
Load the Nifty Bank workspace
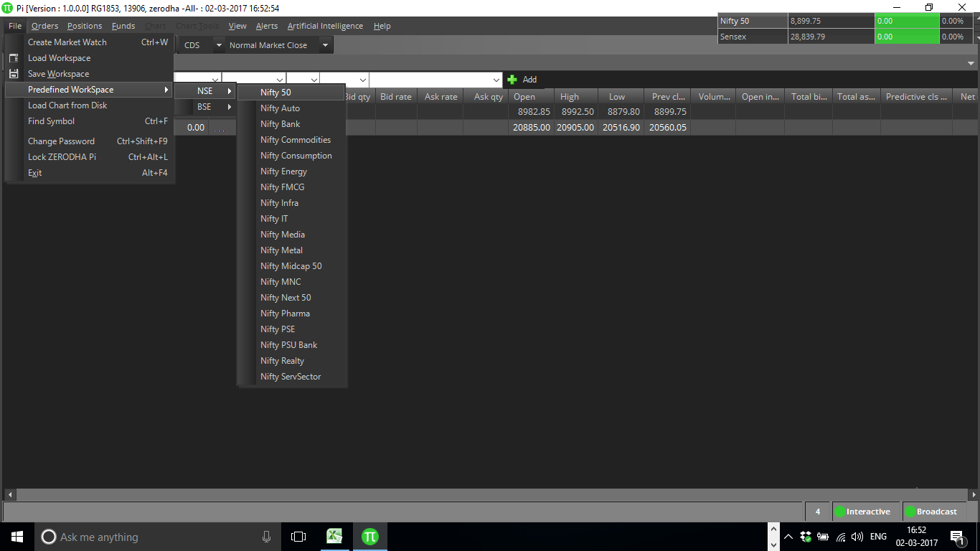(x=292, y=124)
